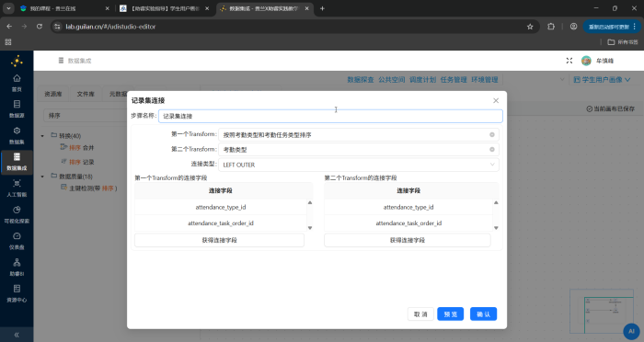Image resolution: width=644 pixels, height=342 pixels.
Task: Open the 首页 home icon in sidebar
Action: tap(17, 78)
